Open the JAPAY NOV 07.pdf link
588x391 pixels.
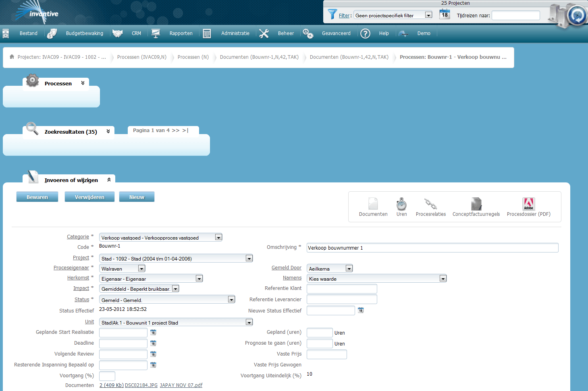[x=181, y=385]
